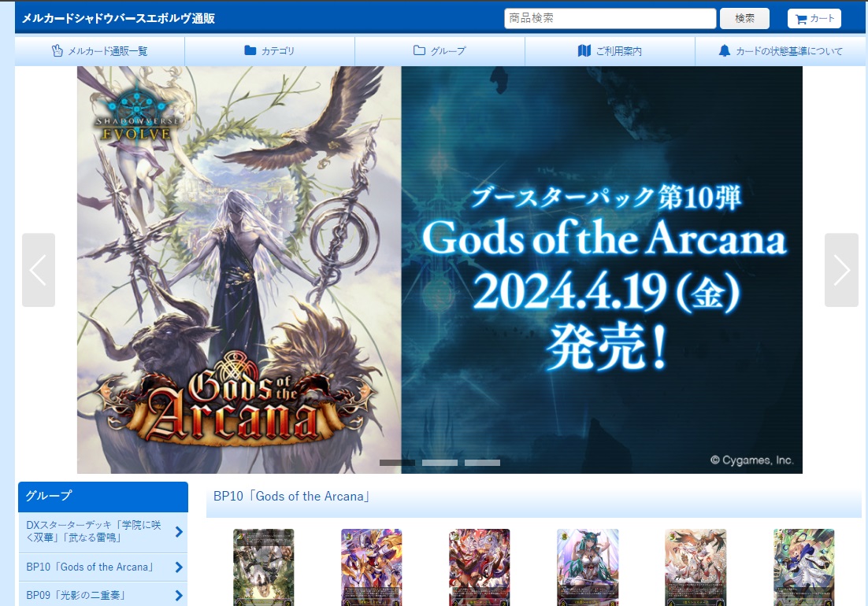This screenshot has width=868, height=606.
Task: Open the グループ menu item
Action: (x=440, y=51)
